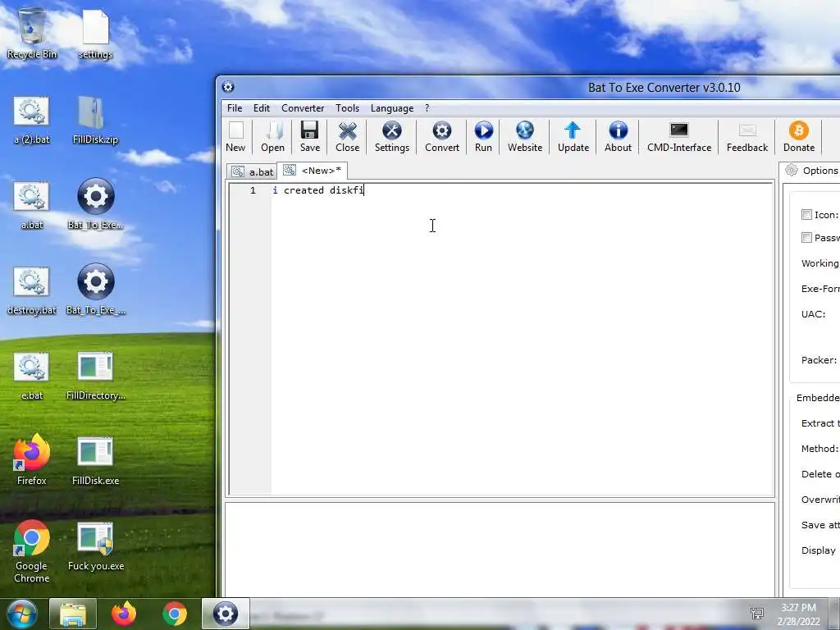Click the lower output pane of the converter
The height and width of the screenshot is (630, 840).
pos(500,550)
